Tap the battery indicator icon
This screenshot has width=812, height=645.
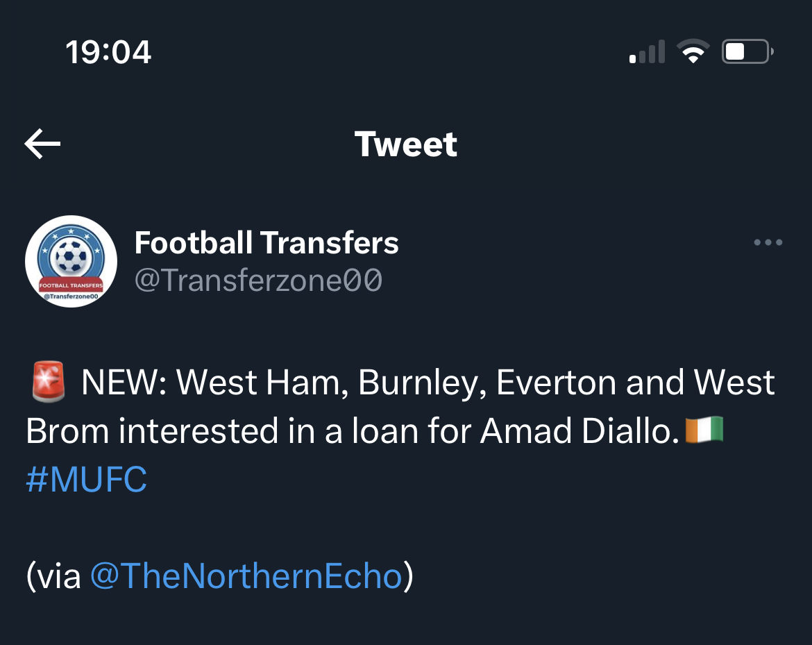coord(747,52)
